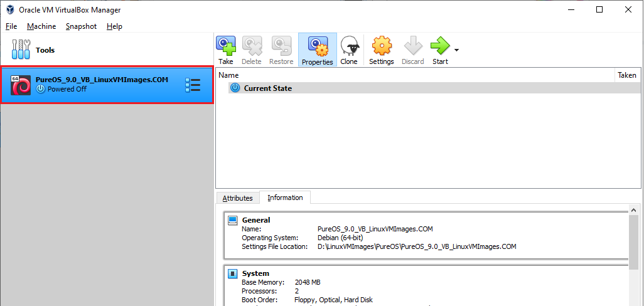The height and width of the screenshot is (306, 644).
Task: Click the Current State power icon
Action: (235, 88)
